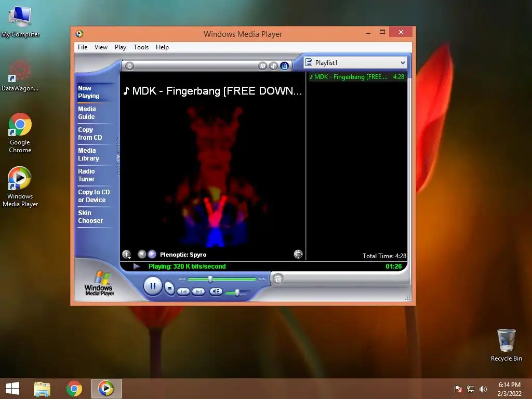Hide the playlist pane button
Screen dimensions: 532x399
pos(284,66)
